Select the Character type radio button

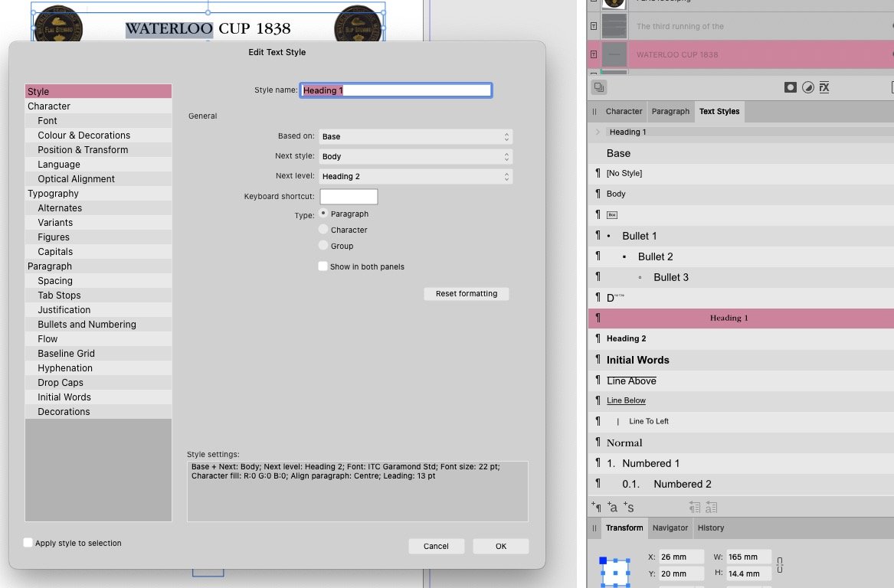323,230
